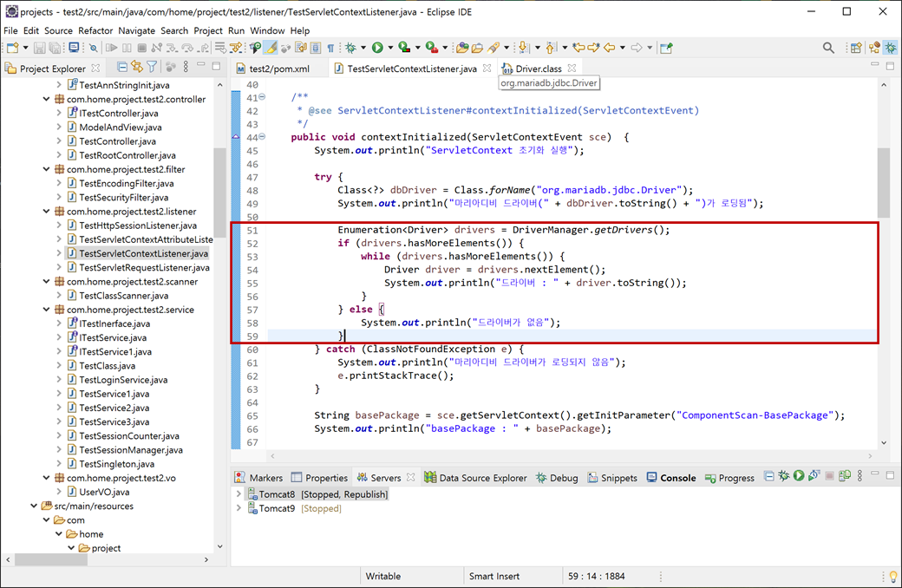Click the Run Last Tool coverage icon
Screen dimensions: 902x588
tap(404, 48)
